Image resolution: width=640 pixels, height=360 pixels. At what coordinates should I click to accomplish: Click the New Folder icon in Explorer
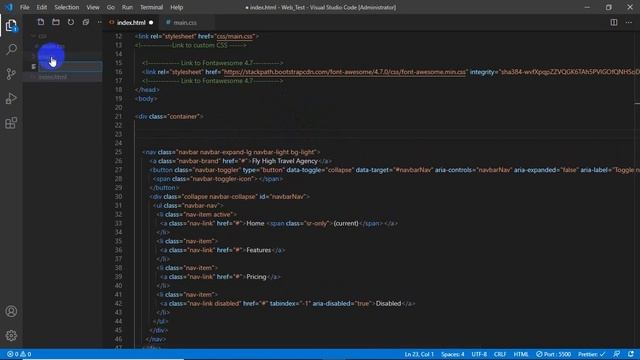tap(56, 22)
